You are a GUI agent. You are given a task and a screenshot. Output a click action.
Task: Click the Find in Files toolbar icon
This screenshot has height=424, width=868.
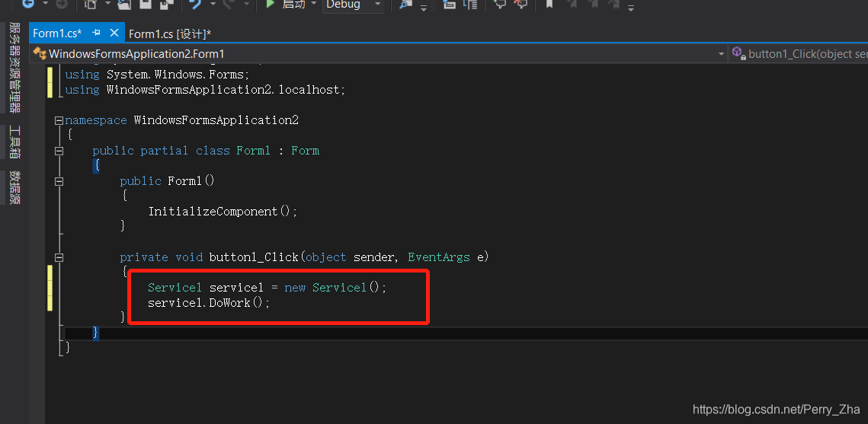coord(406,5)
